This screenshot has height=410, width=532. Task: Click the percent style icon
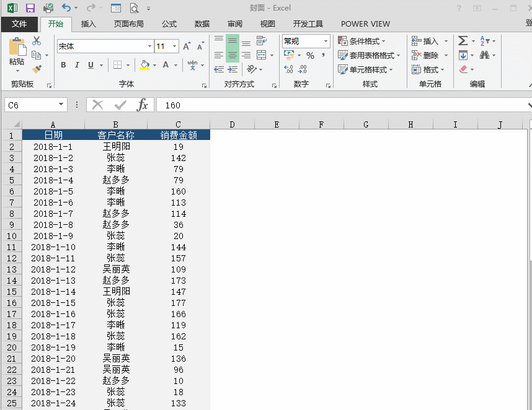[x=310, y=55]
